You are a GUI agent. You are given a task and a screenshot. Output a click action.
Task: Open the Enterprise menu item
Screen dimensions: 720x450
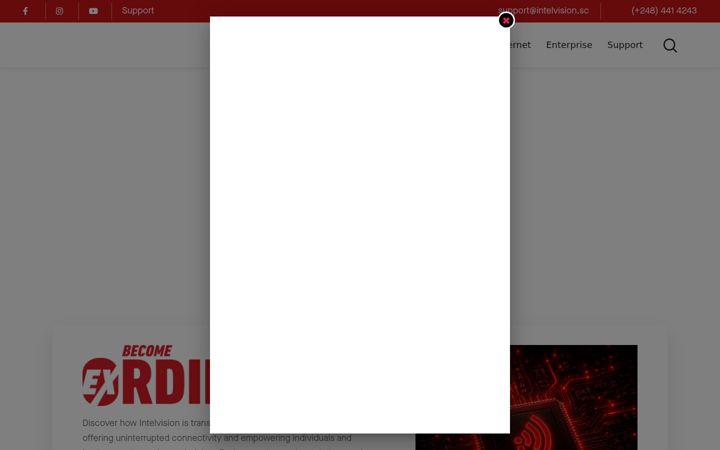pos(569,45)
